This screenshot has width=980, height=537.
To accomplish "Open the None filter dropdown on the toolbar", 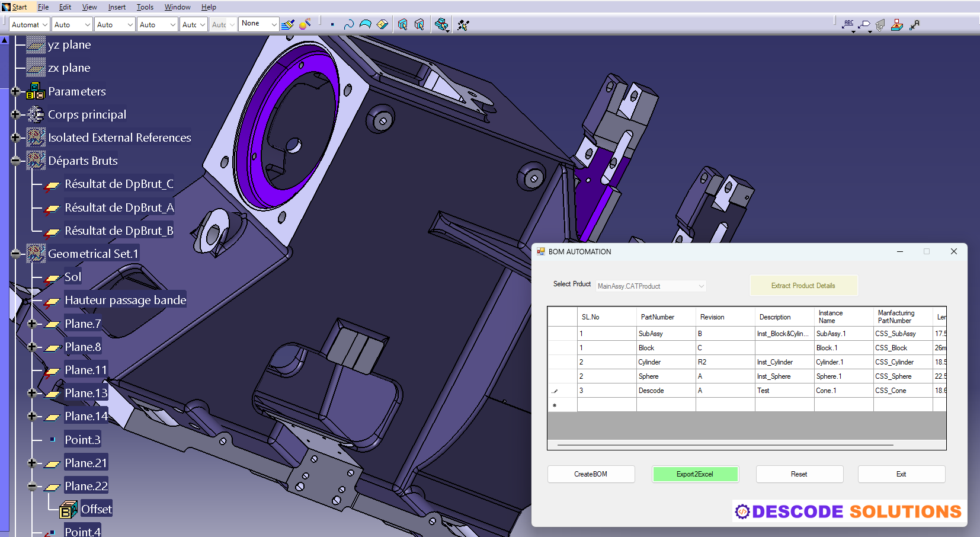I will (275, 24).
